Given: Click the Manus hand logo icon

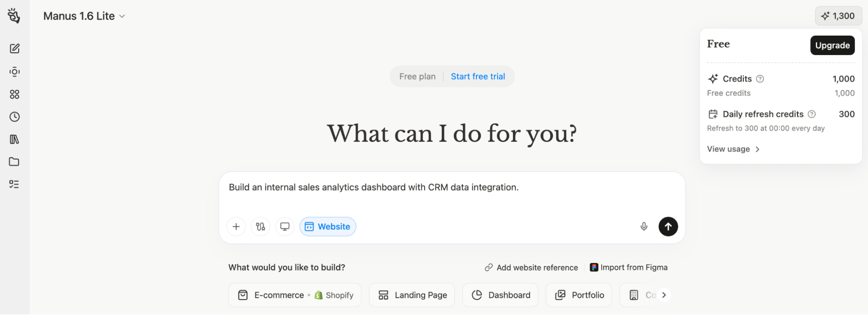Looking at the screenshot, I should (14, 16).
